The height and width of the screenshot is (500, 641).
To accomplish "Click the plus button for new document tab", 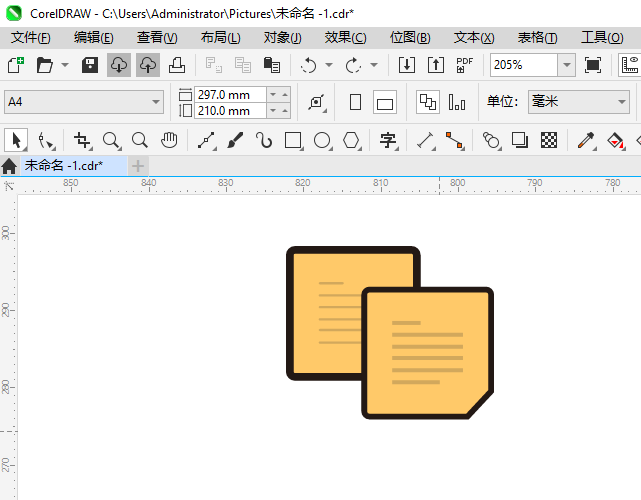I will click(x=138, y=166).
